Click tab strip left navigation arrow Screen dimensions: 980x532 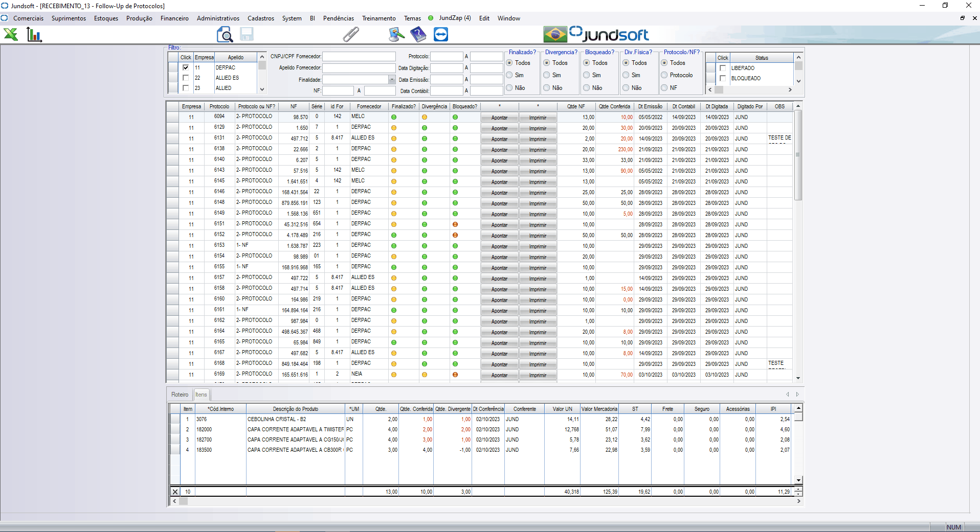[x=788, y=394]
